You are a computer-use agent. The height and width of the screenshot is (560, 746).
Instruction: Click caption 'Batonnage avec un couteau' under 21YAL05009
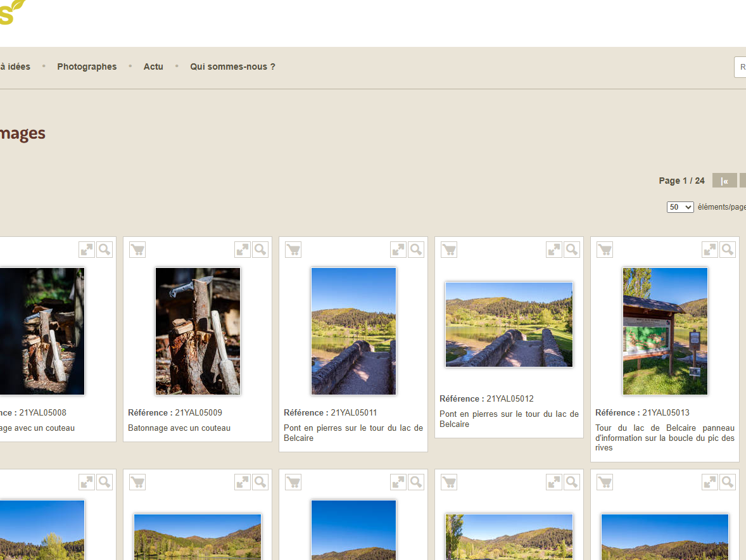tap(179, 428)
